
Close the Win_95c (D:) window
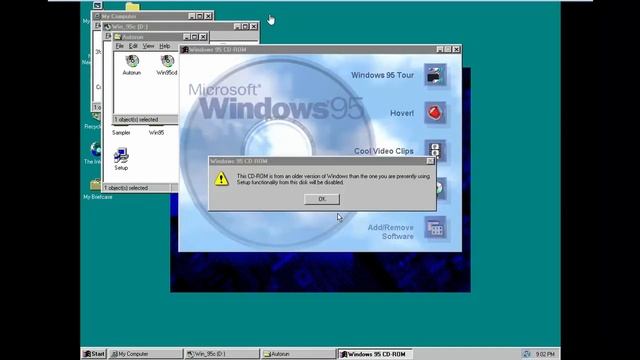[254, 27]
